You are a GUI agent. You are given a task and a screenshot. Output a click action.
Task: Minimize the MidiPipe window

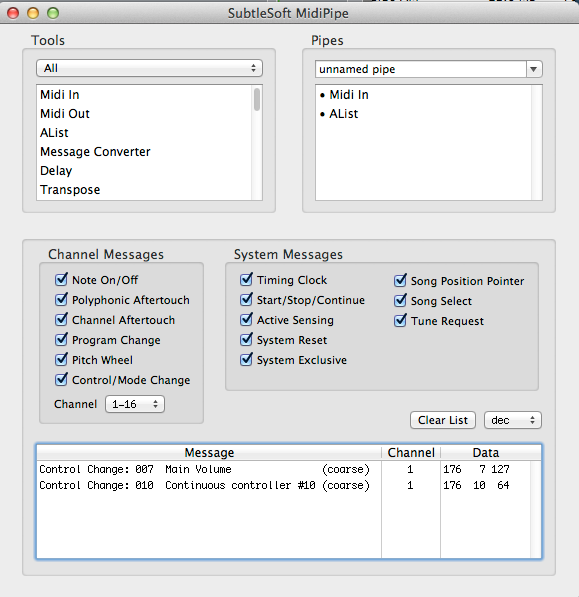pyautogui.click(x=33, y=13)
